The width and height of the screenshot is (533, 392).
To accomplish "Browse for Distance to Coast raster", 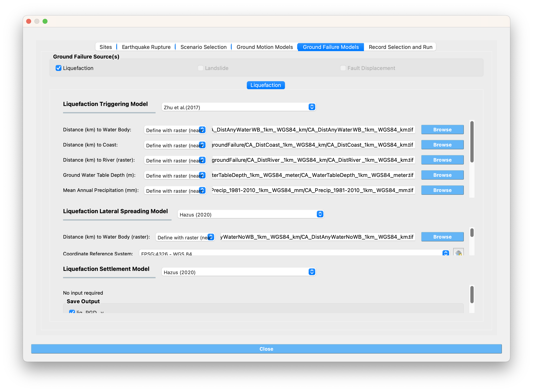I will pos(442,145).
